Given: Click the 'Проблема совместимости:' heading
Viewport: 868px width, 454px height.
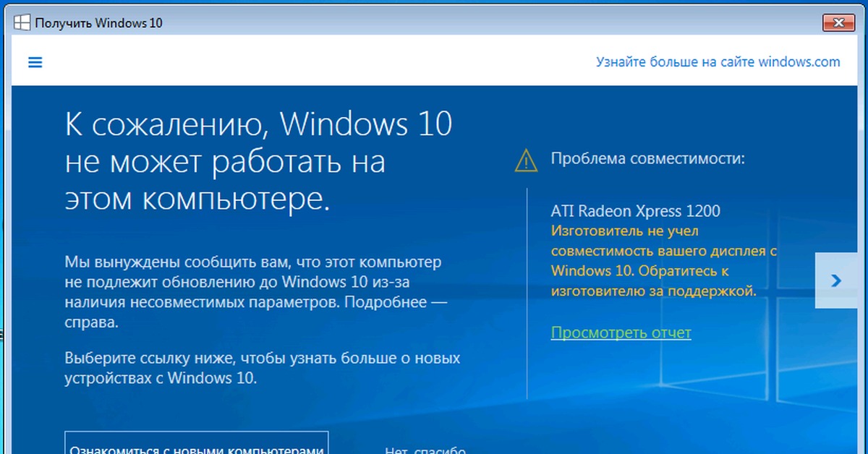Looking at the screenshot, I should [648, 158].
